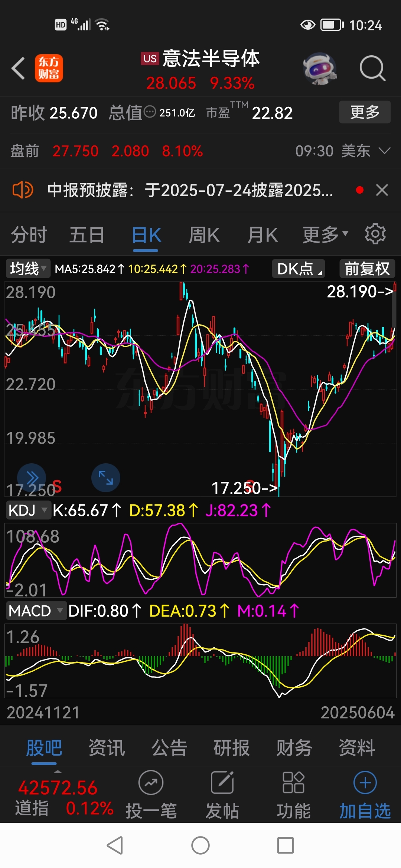Expand the KDJ indicator dropdown
Image resolution: width=401 pixels, height=868 pixels.
[x=28, y=510]
